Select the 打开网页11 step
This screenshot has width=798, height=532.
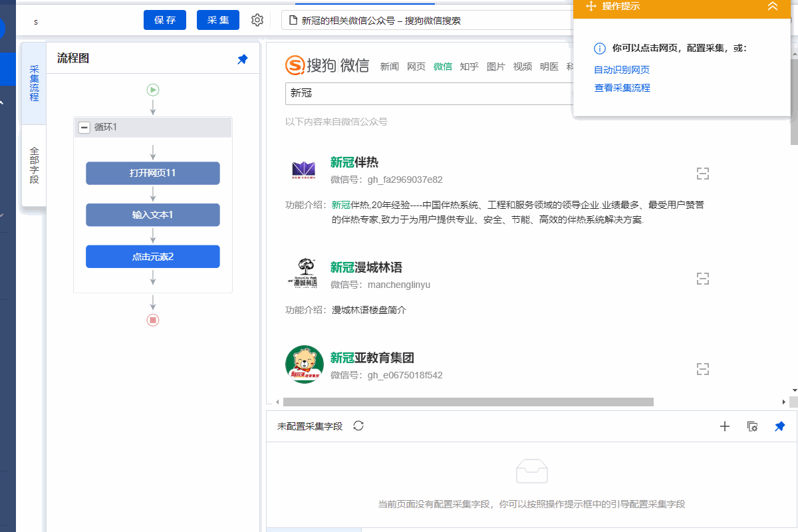153,173
